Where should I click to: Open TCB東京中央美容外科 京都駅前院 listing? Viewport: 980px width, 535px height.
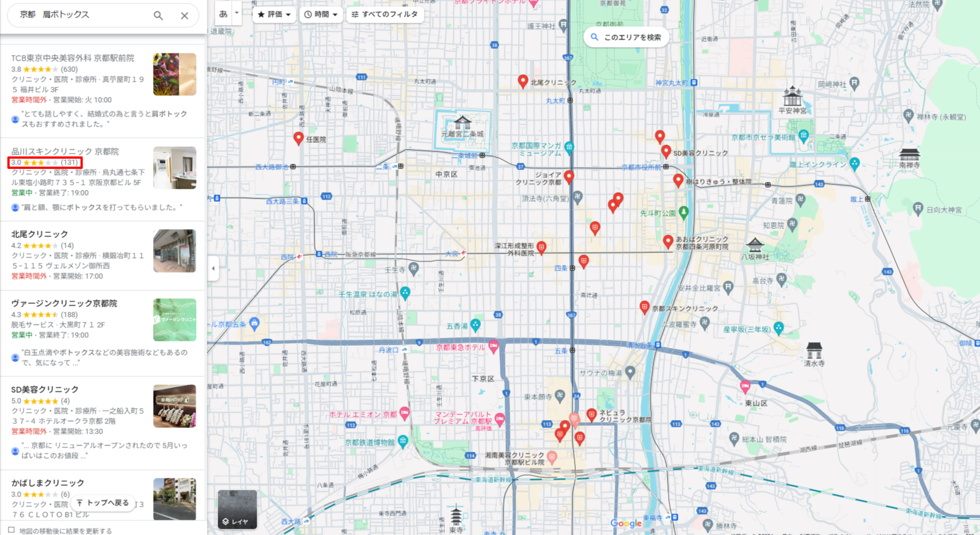click(x=73, y=58)
